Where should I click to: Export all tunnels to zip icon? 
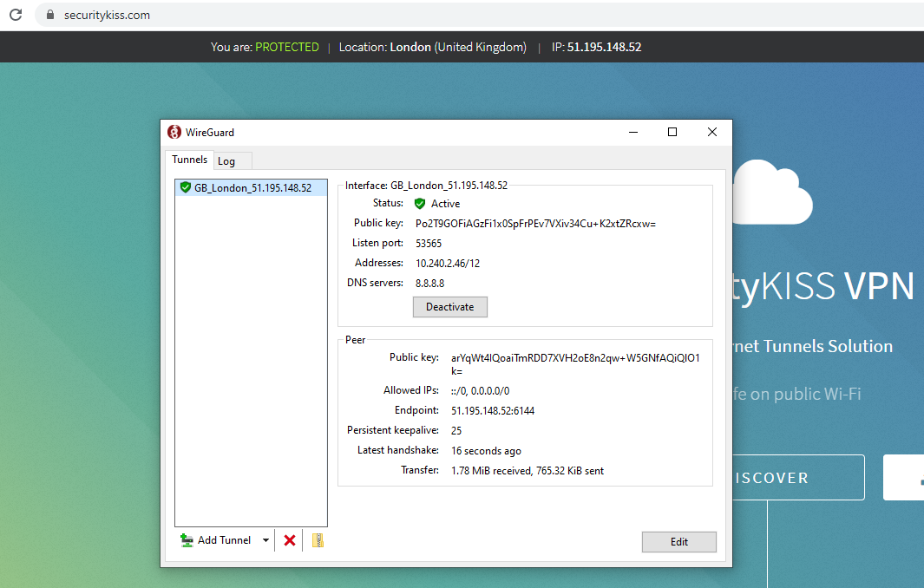click(318, 540)
